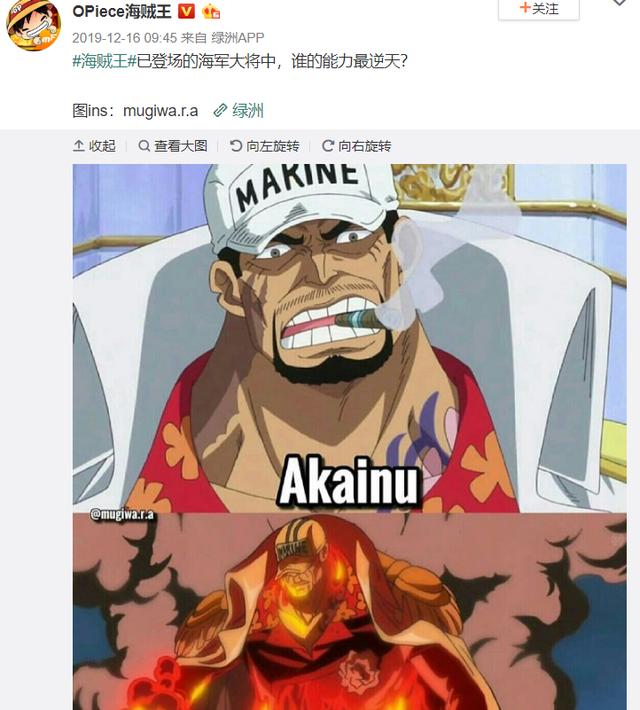Viewport: 640px width, 710px height.
Task: Click the crown membership badge icon
Action: (211, 11)
